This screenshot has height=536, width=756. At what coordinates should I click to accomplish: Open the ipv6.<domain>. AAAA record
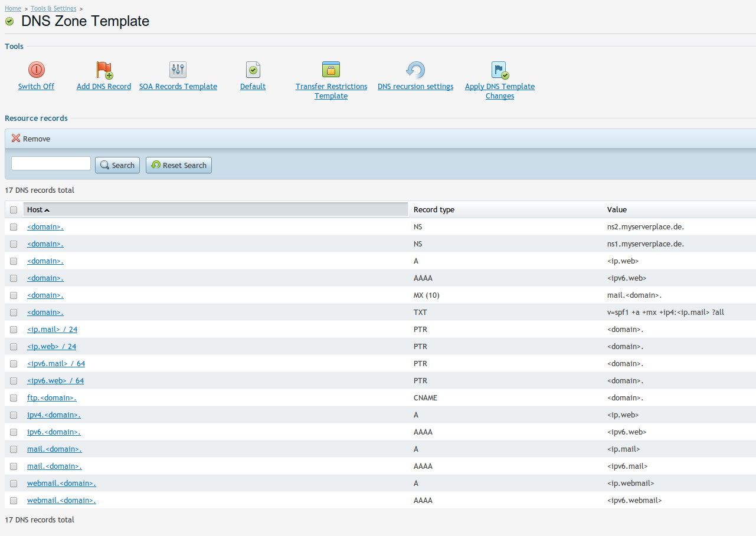(54, 432)
